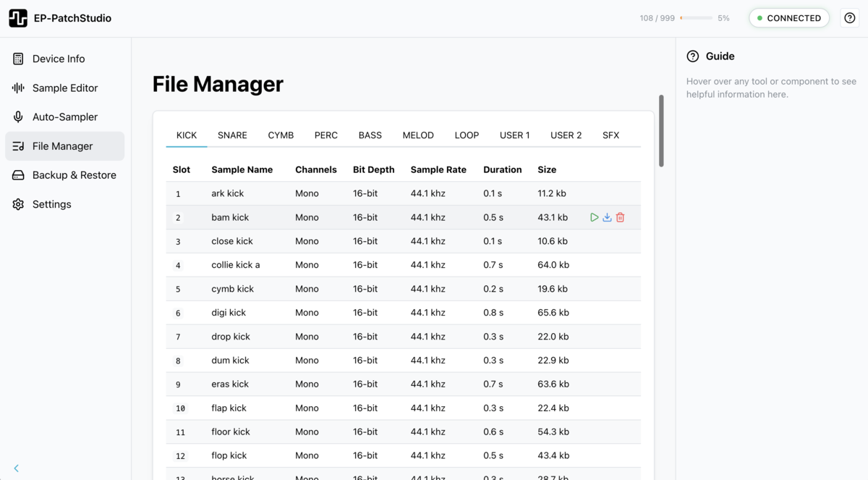Switch to the SNARE tab

tap(232, 135)
